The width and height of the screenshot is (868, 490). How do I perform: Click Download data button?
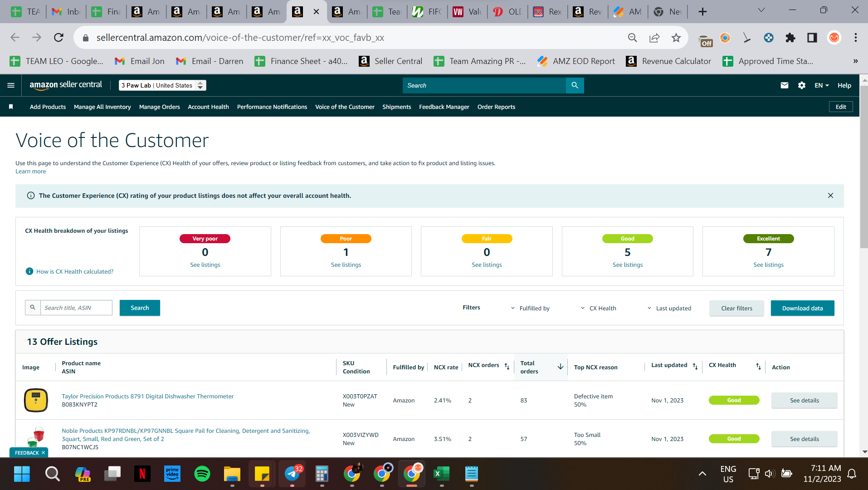(x=802, y=308)
